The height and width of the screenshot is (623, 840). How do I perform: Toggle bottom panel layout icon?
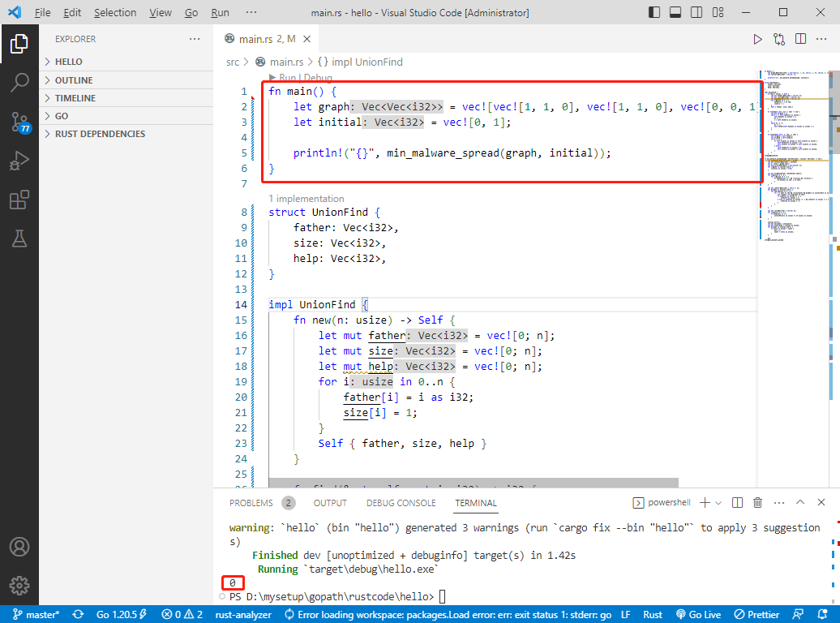[x=675, y=12]
